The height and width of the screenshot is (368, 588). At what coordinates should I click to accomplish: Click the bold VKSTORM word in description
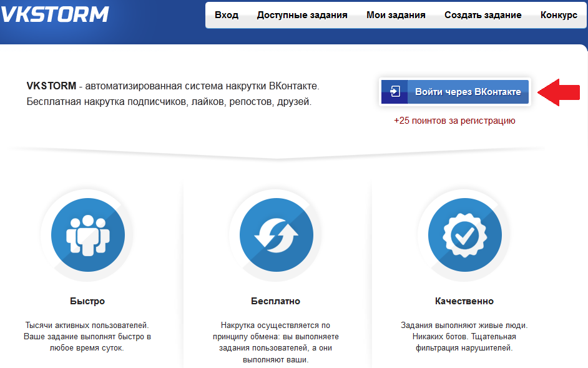[51, 86]
